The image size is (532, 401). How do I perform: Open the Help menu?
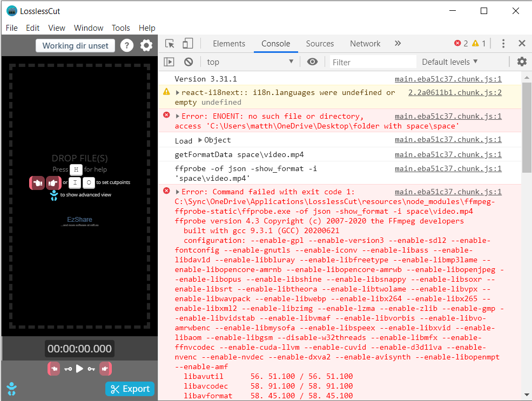point(147,28)
